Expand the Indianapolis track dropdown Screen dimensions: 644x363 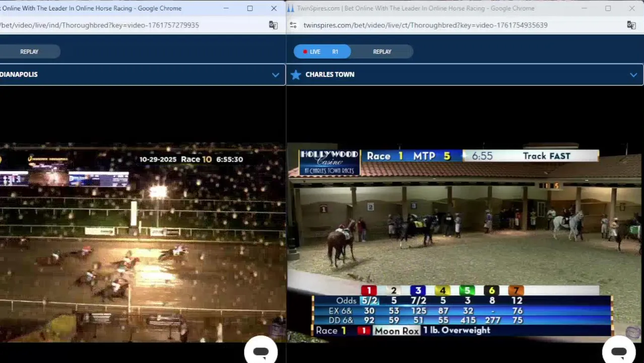(275, 75)
